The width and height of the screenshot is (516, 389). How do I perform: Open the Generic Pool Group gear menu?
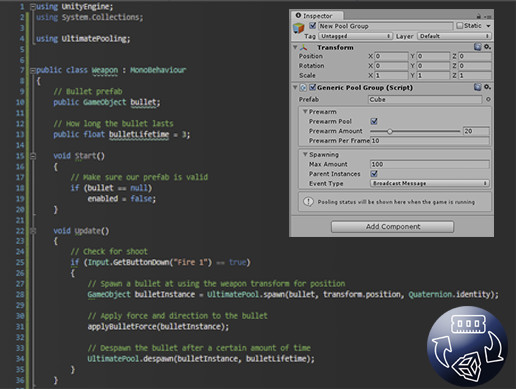(x=487, y=87)
